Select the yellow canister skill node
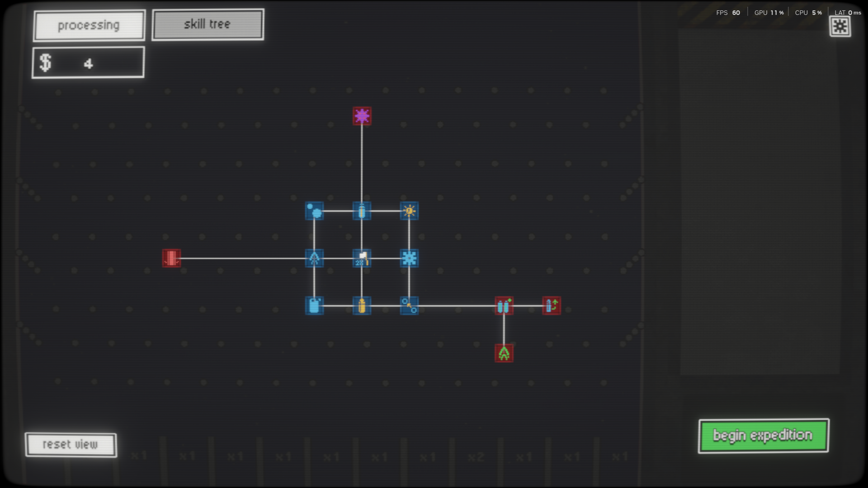This screenshot has height=488, width=868. click(362, 305)
